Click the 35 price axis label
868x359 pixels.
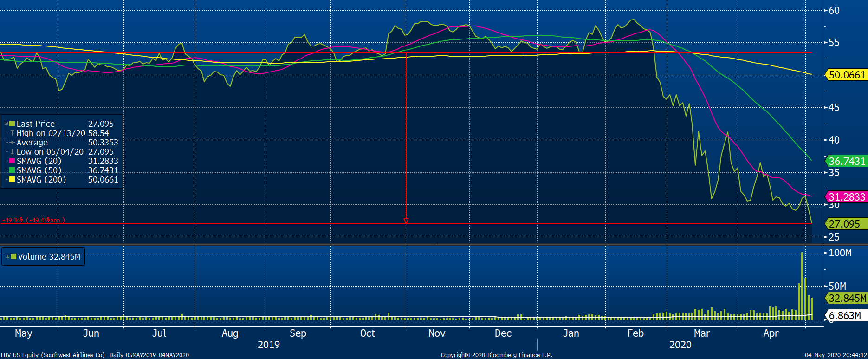(x=834, y=172)
